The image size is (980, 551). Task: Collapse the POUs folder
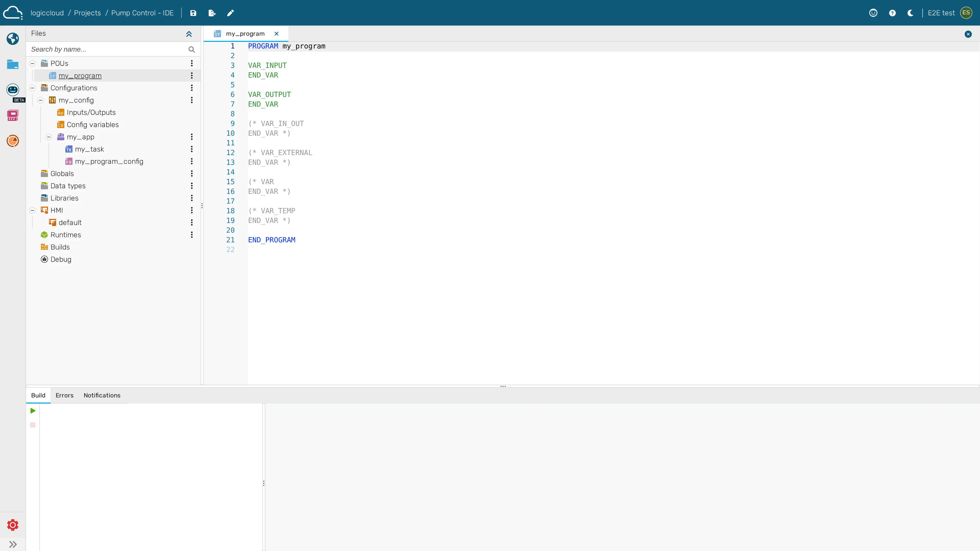pyautogui.click(x=32, y=64)
